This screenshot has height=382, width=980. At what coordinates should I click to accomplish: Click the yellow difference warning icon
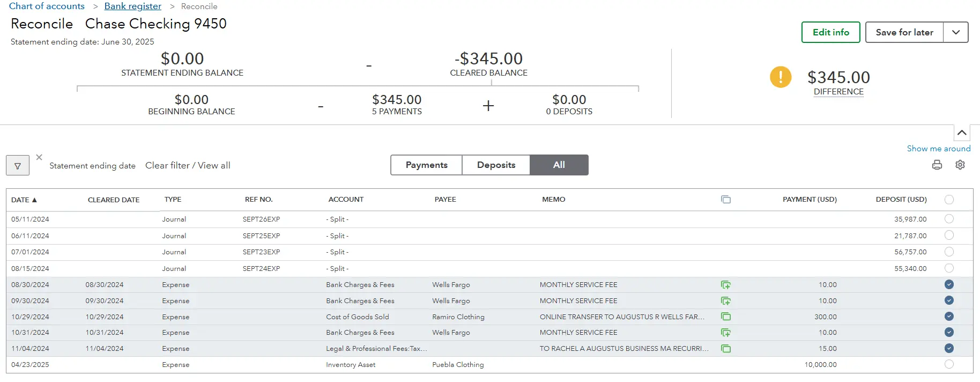tap(780, 77)
